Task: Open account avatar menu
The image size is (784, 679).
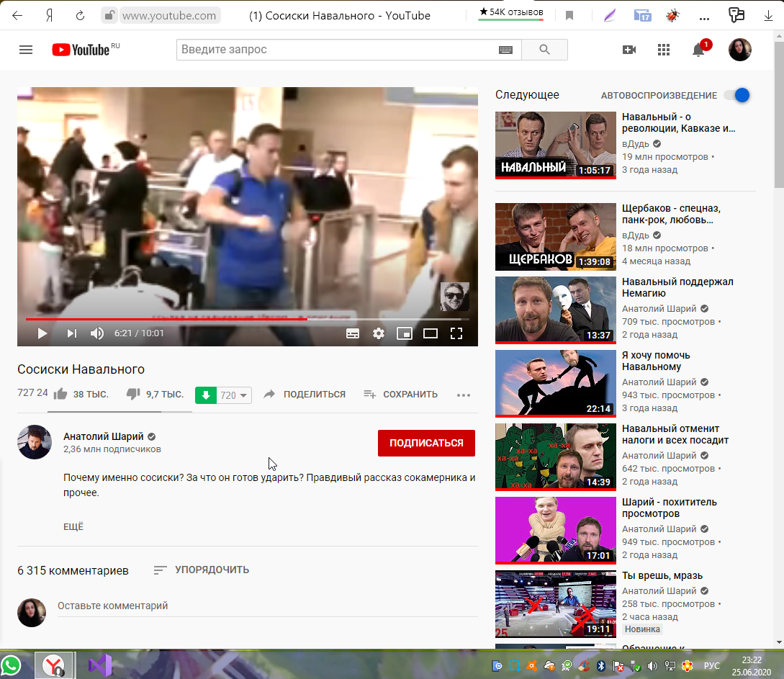Action: 739,50
